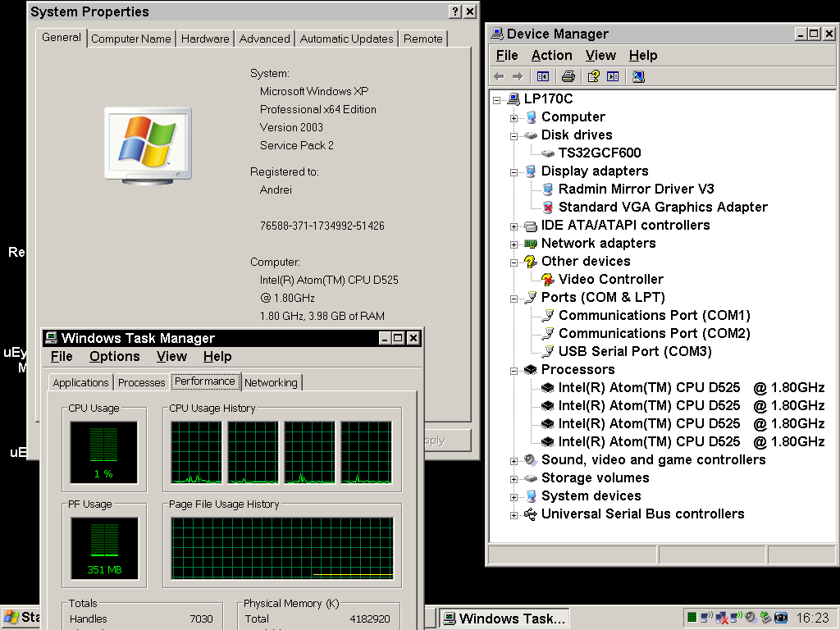Expand the Network adapters node

[x=514, y=244]
